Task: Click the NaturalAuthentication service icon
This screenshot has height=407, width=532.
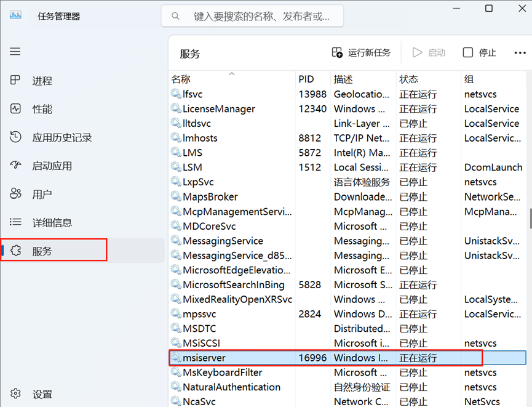Action: point(176,386)
